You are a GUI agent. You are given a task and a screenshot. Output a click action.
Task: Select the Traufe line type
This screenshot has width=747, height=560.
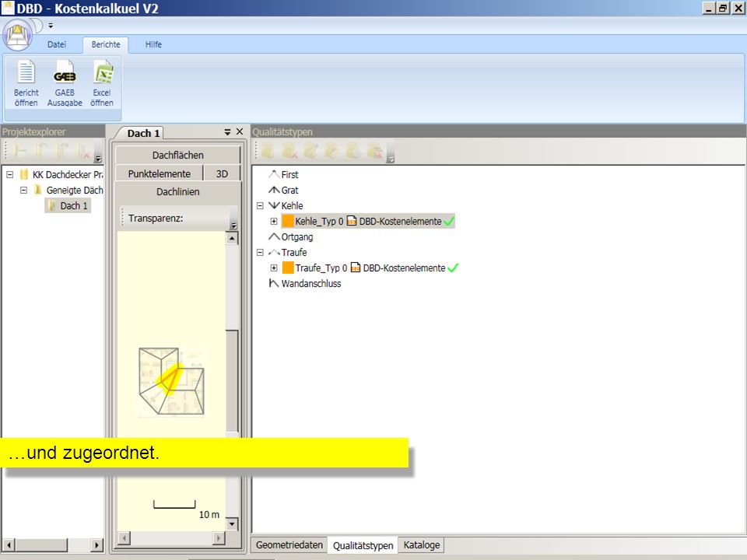[x=294, y=252]
